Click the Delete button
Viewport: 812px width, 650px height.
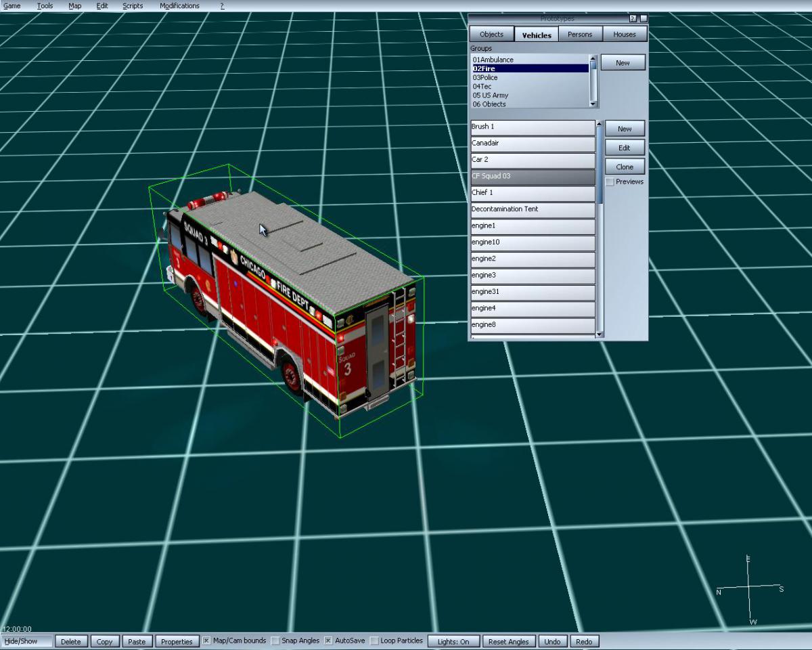tap(70, 642)
